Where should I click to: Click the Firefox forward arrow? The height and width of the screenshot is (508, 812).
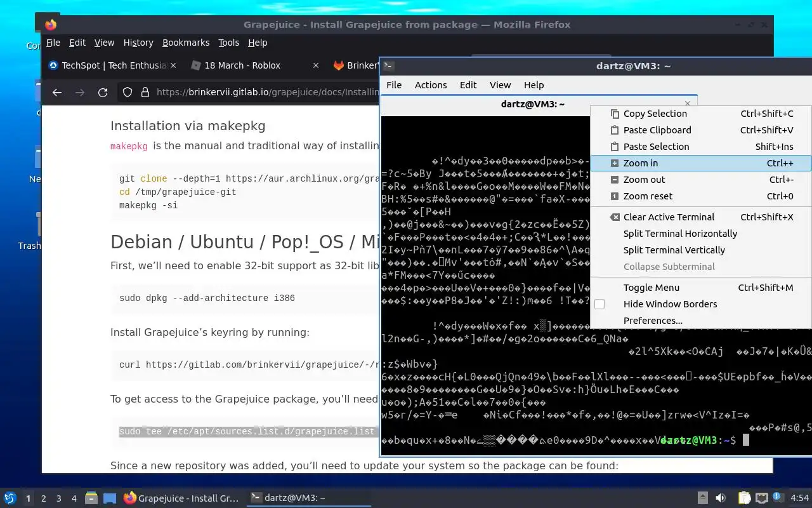pos(80,93)
